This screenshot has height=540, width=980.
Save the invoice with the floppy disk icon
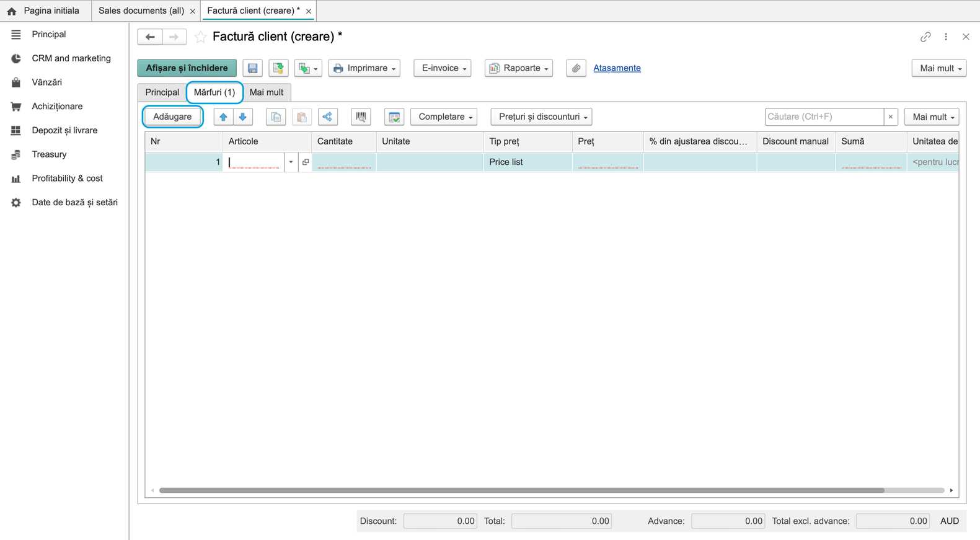coord(252,68)
